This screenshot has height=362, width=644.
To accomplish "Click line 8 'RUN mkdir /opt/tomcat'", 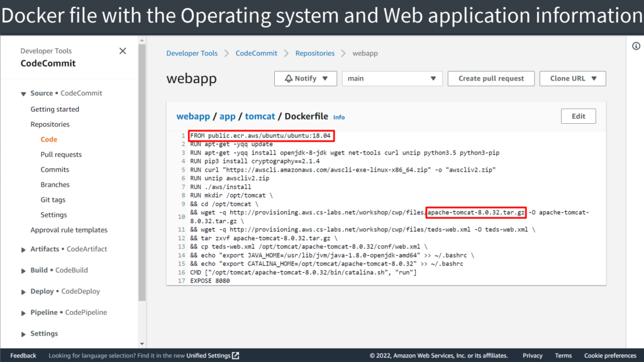I will (231, 196).
